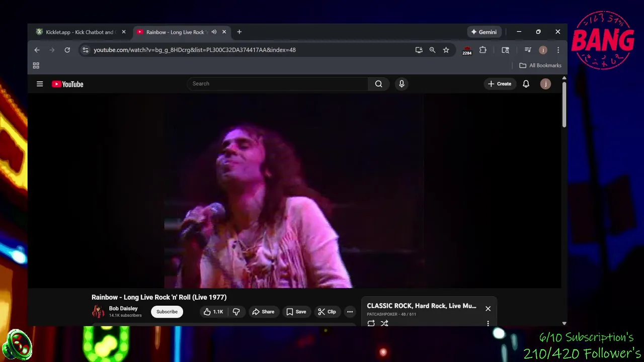Install app via the address bar icon
Viewport: 644px width, 362px height.
(419, 50)
